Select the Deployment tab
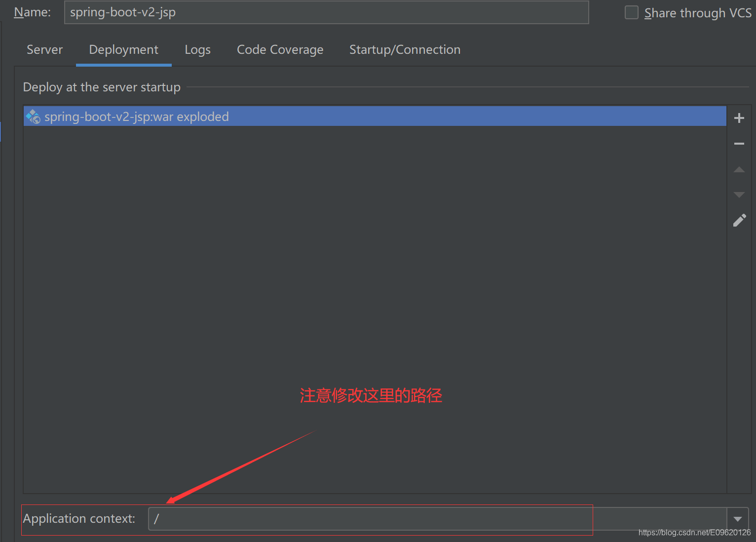This screenshot has height=542, width=756. [x=124, y=50]
